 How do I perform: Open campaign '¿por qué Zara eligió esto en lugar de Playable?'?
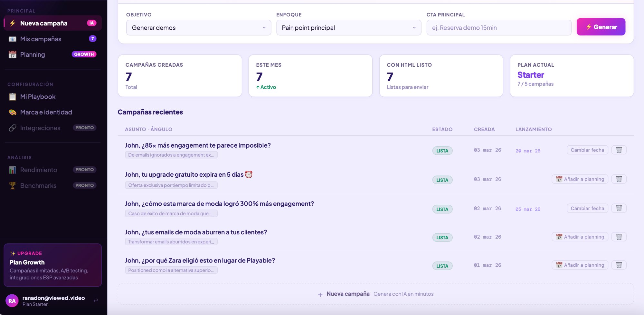(200, 261)
